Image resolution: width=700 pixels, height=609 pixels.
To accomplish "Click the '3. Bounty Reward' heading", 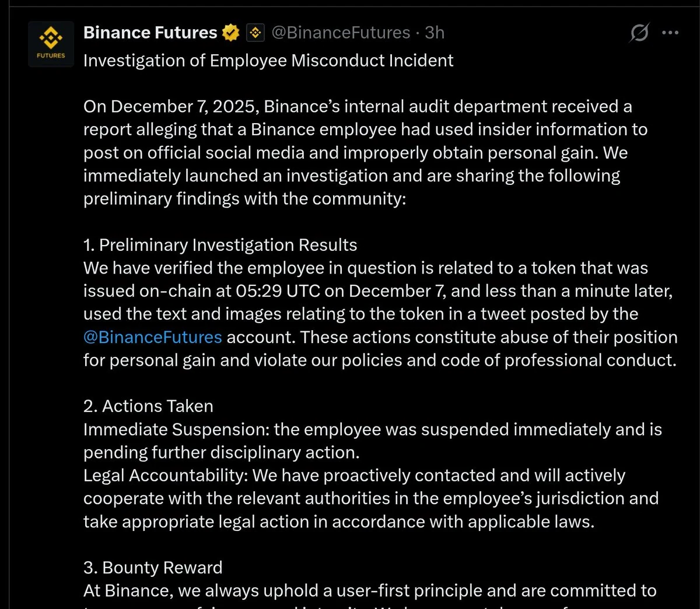I will pyautogui.click(x=153, y=568).
